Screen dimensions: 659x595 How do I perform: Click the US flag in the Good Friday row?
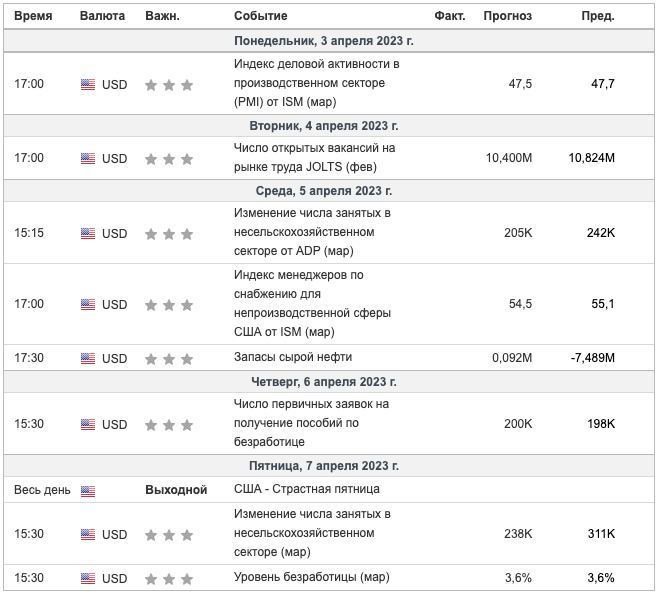(x=88, y=491)
